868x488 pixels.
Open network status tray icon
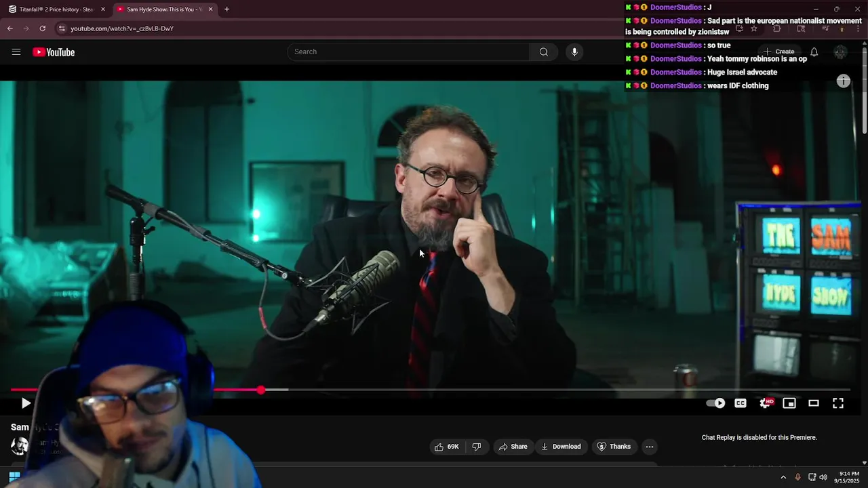click(x=812, y=477)
